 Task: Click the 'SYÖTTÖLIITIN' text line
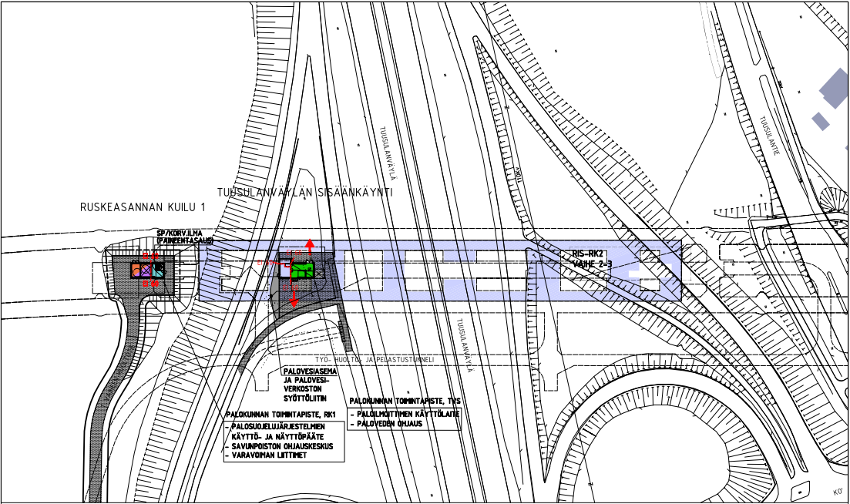(304, 398)
